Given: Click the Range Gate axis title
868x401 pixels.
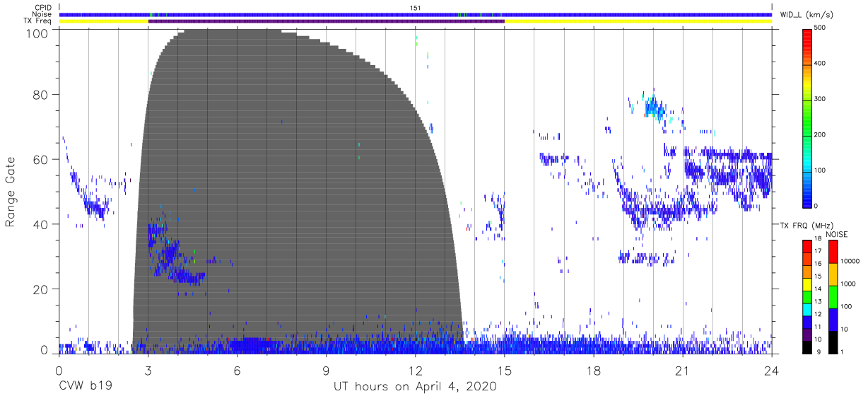Looking at the screenshot, I should [11, 192].
